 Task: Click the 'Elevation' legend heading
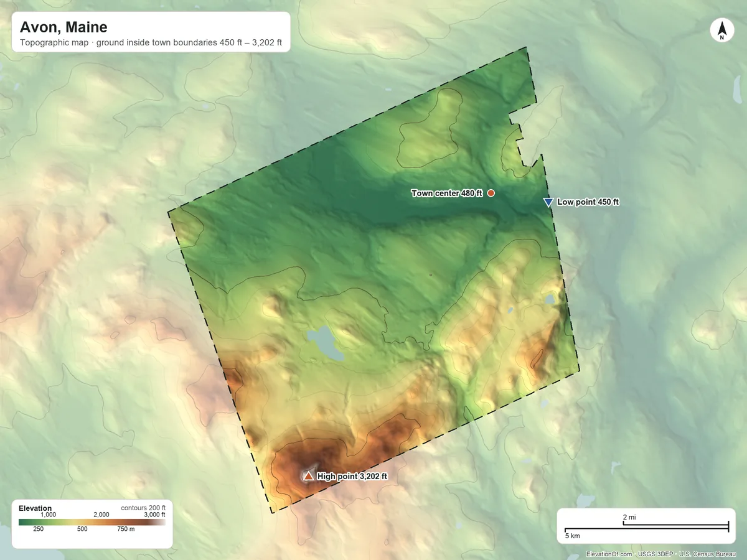point(35,508)
